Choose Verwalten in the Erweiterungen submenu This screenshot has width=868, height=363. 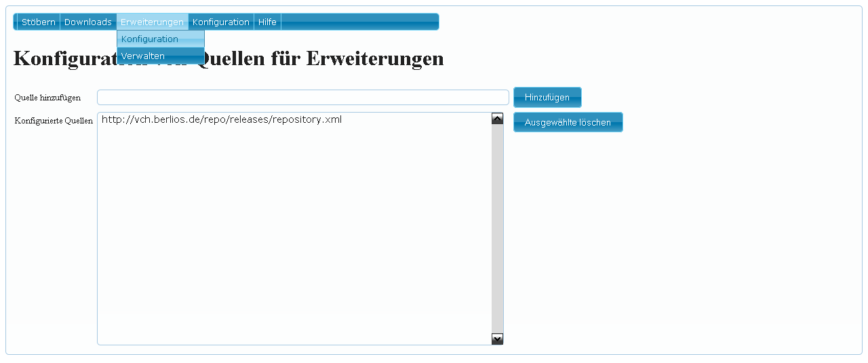[160, 56]
